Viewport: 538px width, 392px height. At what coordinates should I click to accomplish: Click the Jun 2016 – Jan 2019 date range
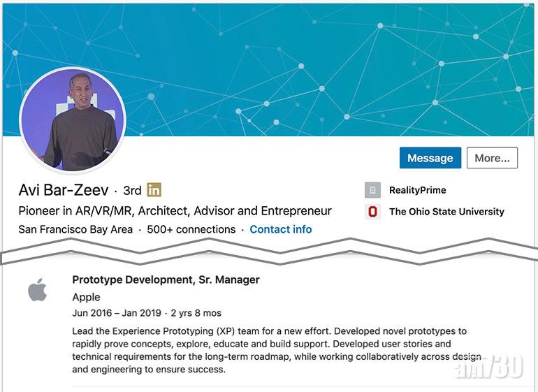click(x=117, y=313)
